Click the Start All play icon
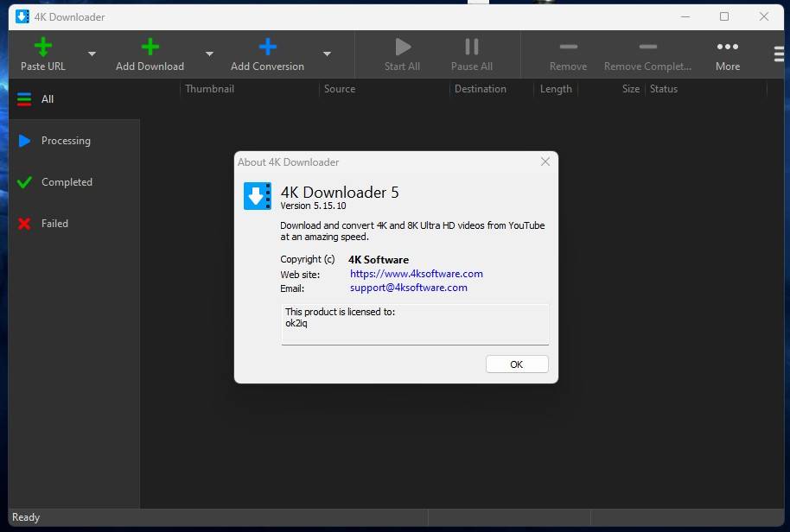Viewport: 790px width, 532px height. point(403,47)
